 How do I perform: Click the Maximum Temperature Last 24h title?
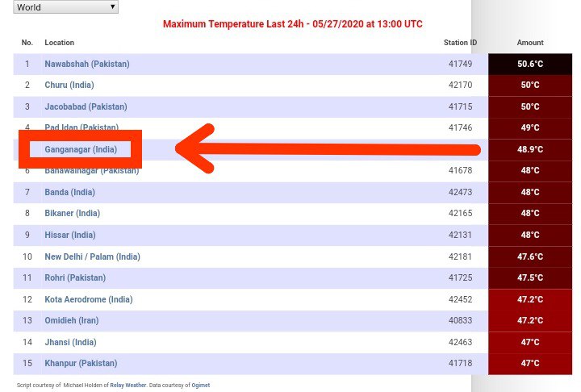click(293, 24)
